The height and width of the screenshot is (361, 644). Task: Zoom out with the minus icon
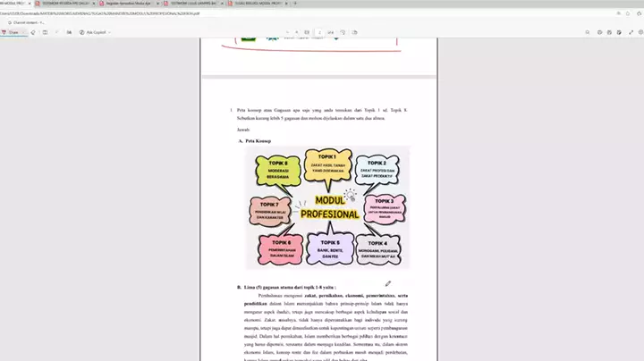coord(286,32)
